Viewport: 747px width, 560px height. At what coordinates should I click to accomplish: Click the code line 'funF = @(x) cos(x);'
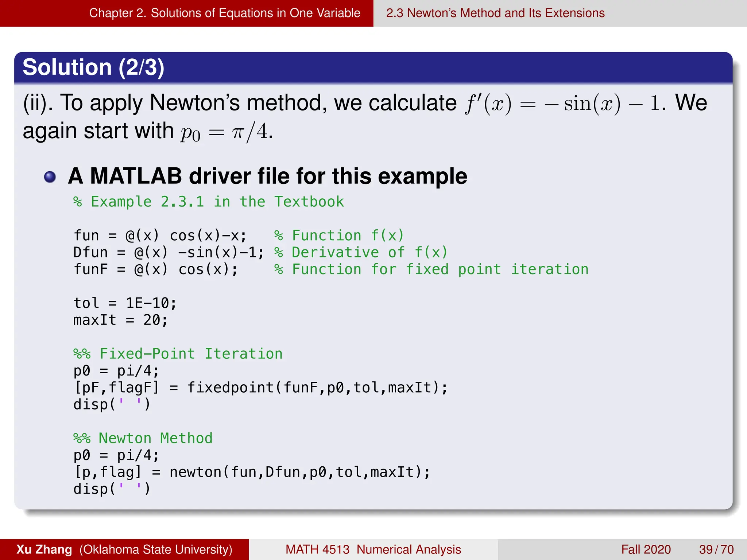(156, 269)
